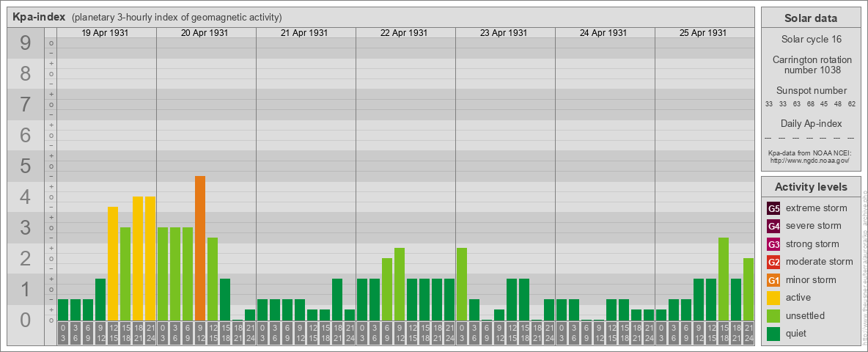868x352 pixels.
Task: Select the 20 Apr 1931 date header
Action: pyautogui.click(x=205, y=33)
